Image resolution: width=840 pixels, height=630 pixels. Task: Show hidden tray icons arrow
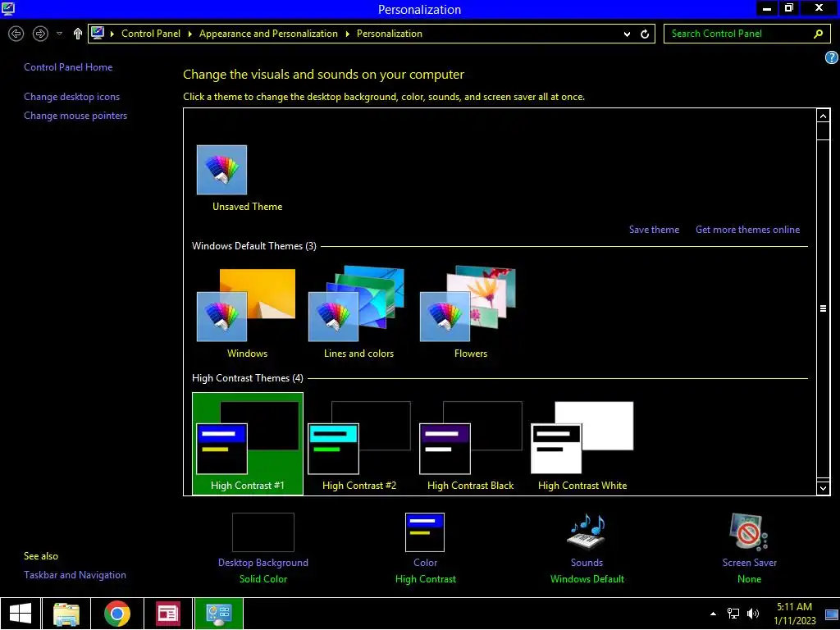coord(713,614)
